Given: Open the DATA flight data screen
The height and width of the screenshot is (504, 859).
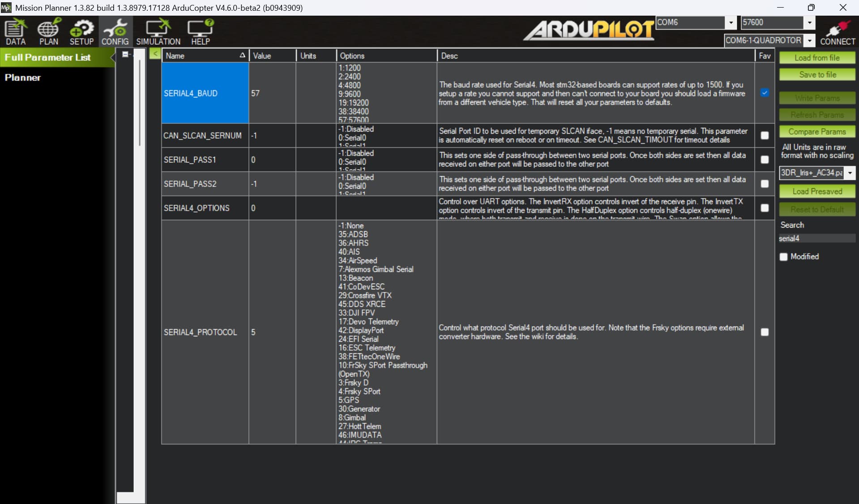Looking at the screenshot, I should [x=16, y=32].
